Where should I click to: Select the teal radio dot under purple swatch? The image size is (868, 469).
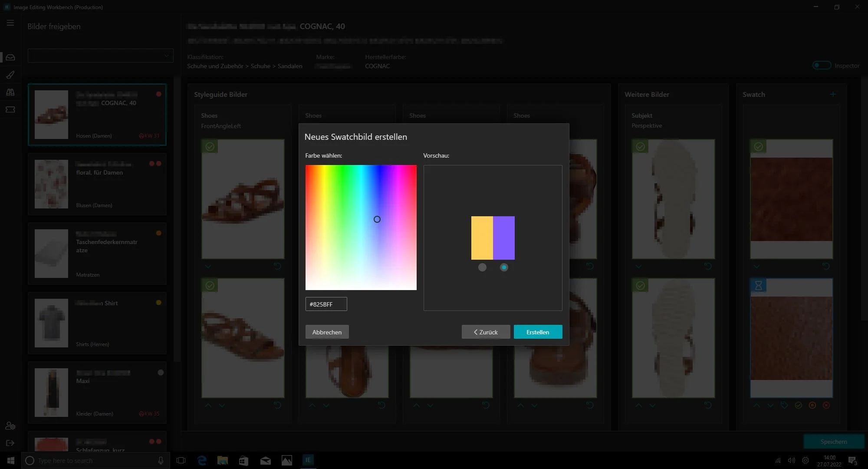point(504,268)
